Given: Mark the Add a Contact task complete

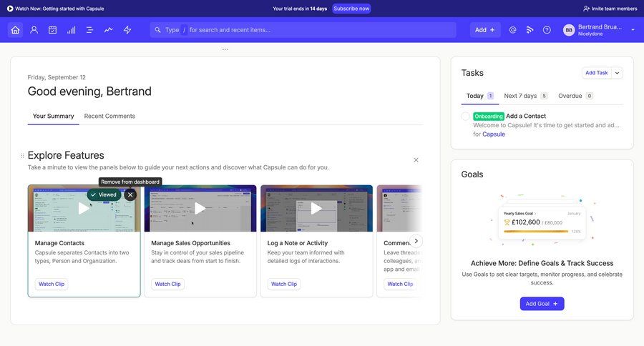Looking at the screenshot, I should click(x=465, y=116).
